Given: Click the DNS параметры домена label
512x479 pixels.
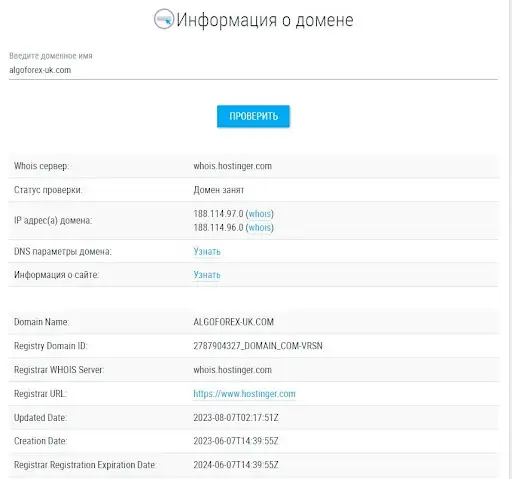Looking at the screenshot, I should click(63, 251).
